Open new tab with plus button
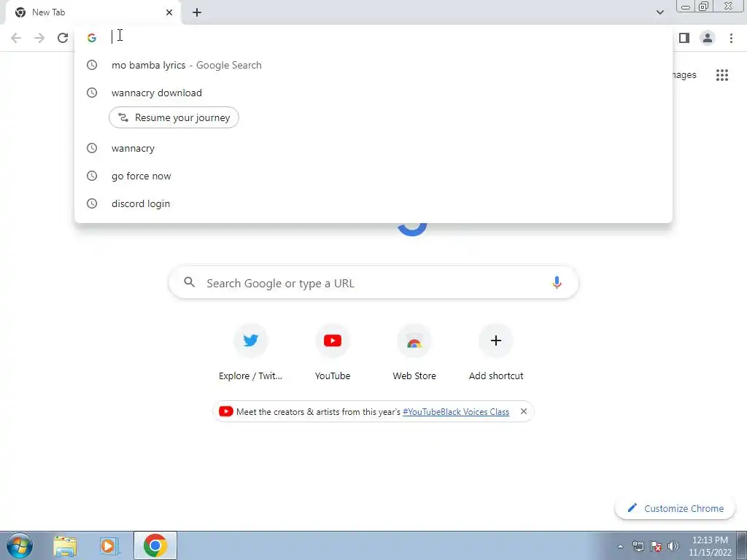This screenshot has width=747, height=560. 197,12
